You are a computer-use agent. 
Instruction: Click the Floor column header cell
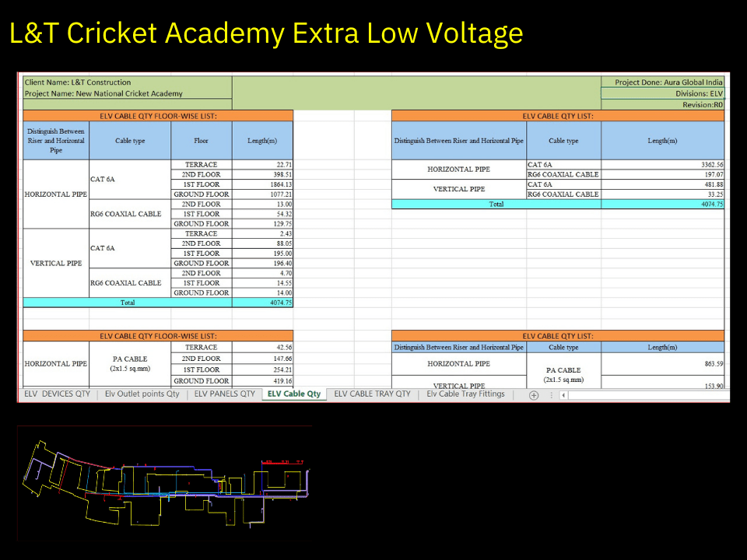[201, 141]
